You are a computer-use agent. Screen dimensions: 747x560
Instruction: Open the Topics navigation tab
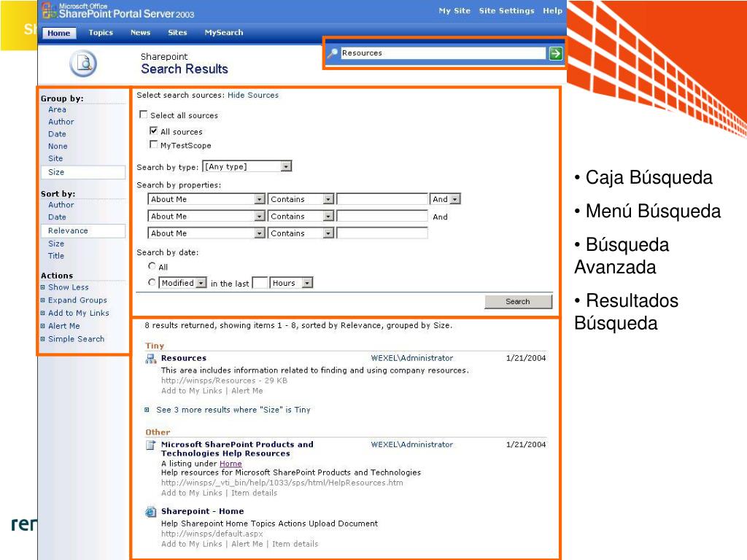(101, 33)
